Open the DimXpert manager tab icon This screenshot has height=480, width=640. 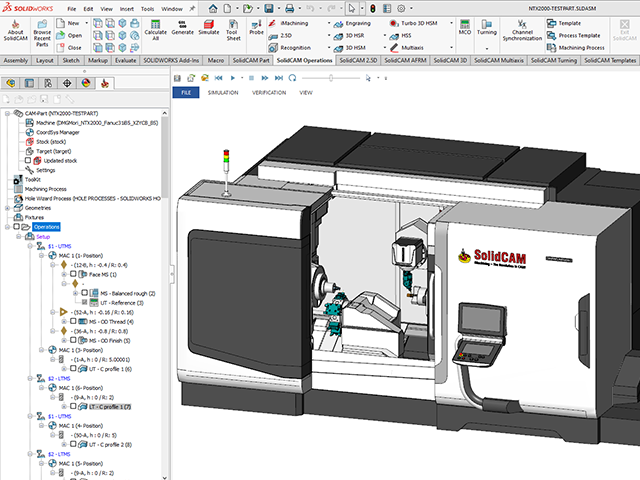(67, 84)
